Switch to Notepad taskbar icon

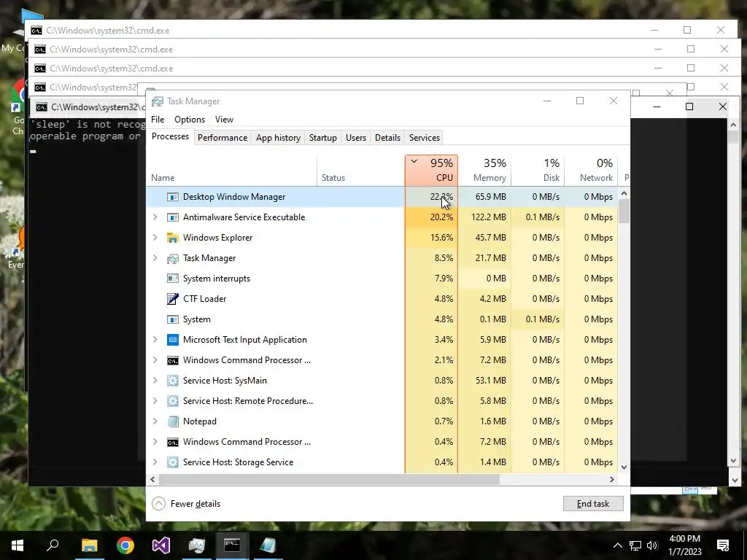pos(268,545)
